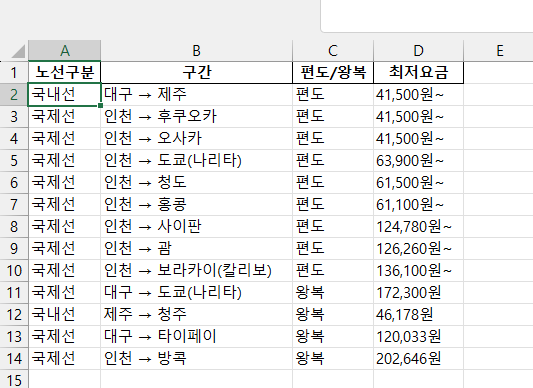This screenshot has height=388, width=533.
Task: Select 왕복 cell in row 11
Action: [333, 292]
